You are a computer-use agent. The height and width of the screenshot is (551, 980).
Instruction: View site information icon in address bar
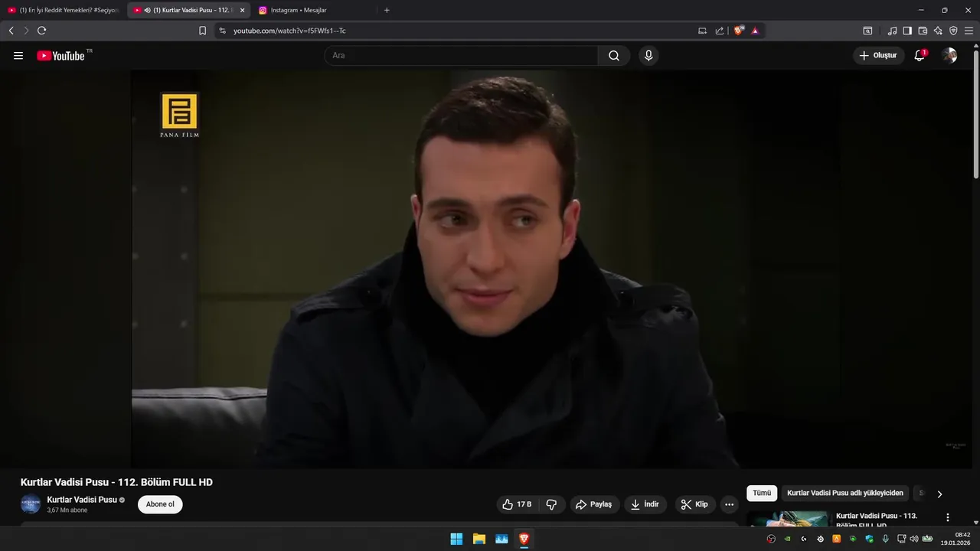click(223, 31)
